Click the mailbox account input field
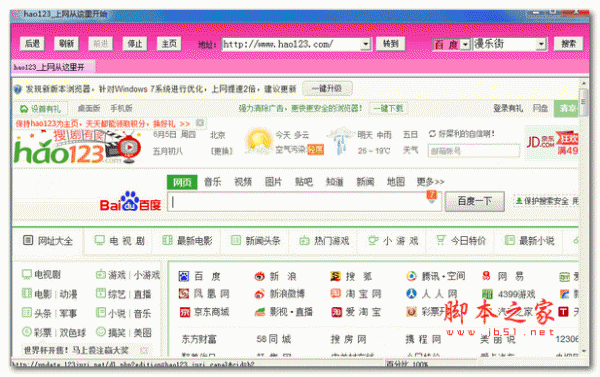 tap(474, 151)
